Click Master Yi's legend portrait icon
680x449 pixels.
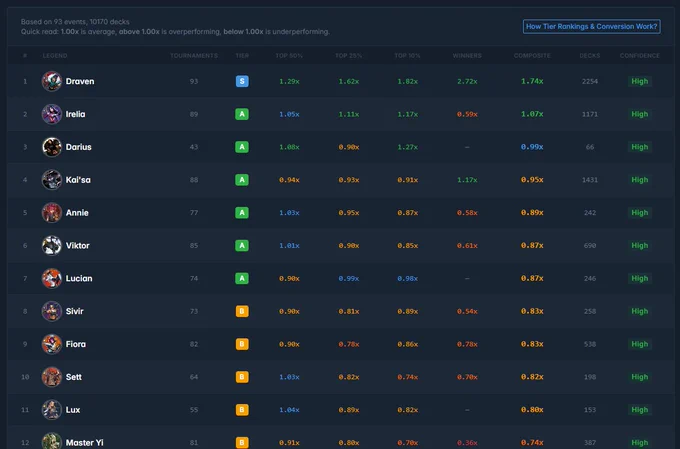(x=52, y=442)
